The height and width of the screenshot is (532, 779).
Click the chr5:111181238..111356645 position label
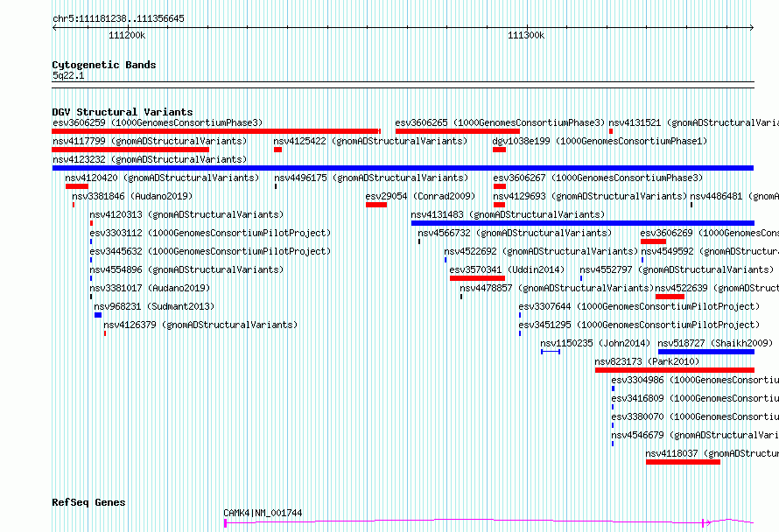pos(118,19)
